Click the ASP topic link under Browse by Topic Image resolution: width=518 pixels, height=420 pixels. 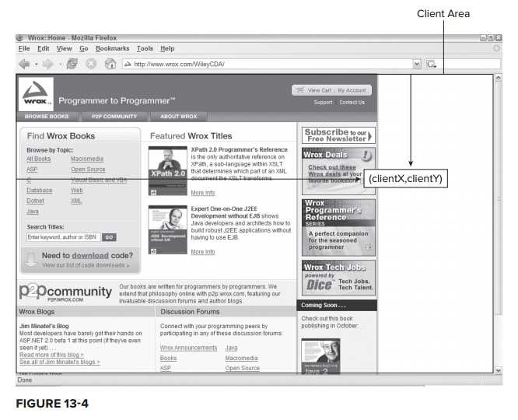pyautogui.click(x=32, y=170)
